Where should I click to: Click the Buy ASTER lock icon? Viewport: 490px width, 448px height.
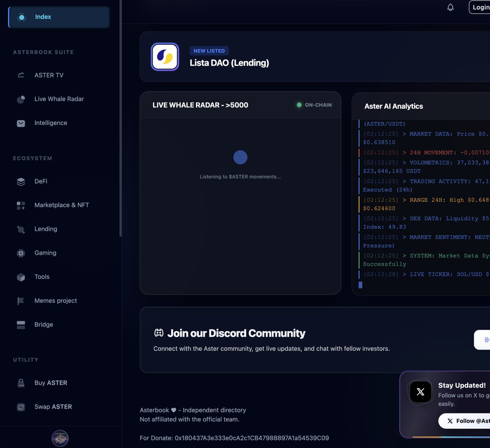click(x=21, y=383)
